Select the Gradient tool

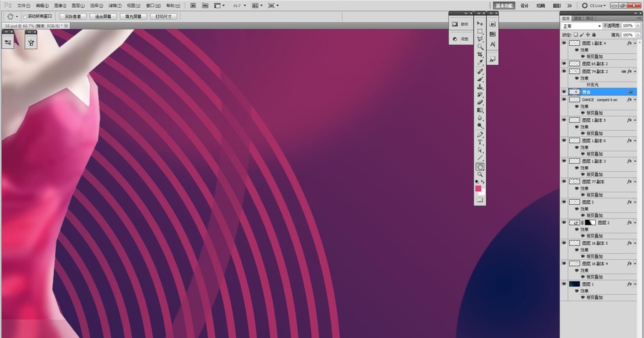pyautogui.click(x=479, y=110)
